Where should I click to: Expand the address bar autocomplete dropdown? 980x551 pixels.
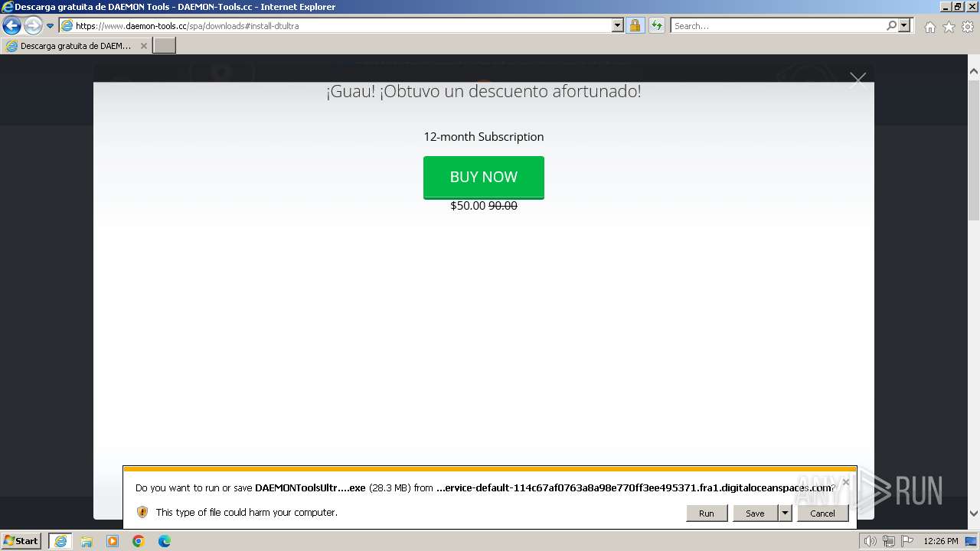pos(618,25)
